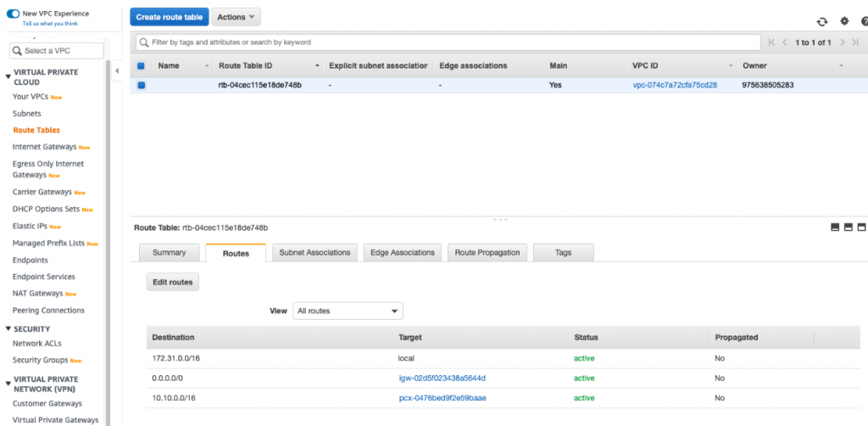
Task: Collapse the Virtual Private Cloud section
Action: point(8,77)
